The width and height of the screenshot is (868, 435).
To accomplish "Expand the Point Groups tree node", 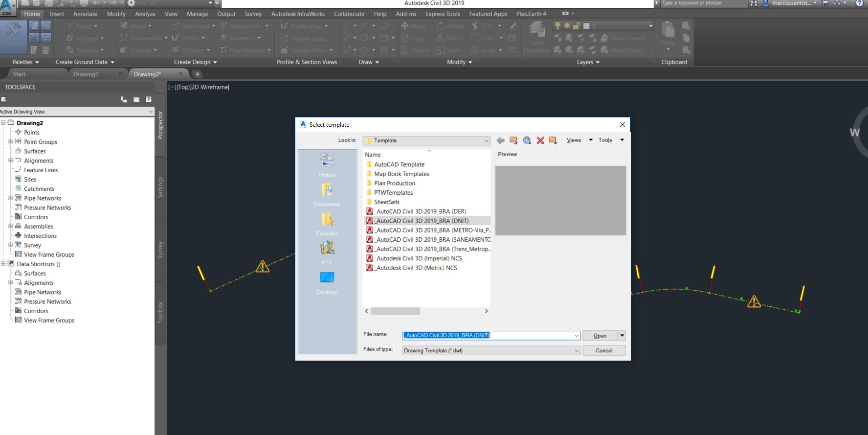I will coord(11,142).
